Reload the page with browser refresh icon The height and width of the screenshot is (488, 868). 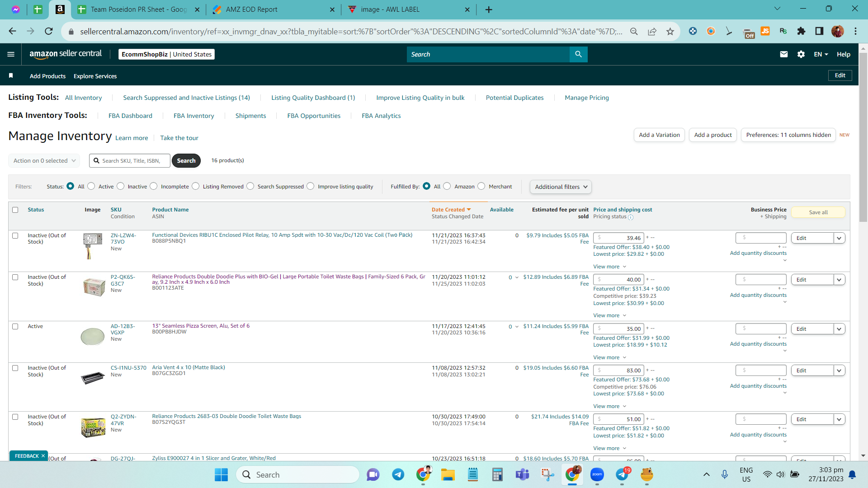pos(49,31)
